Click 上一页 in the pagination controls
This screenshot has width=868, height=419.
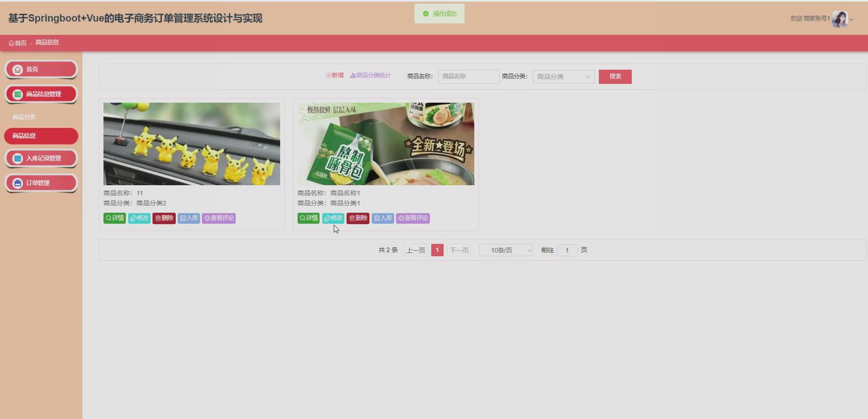tap(415, 250)
